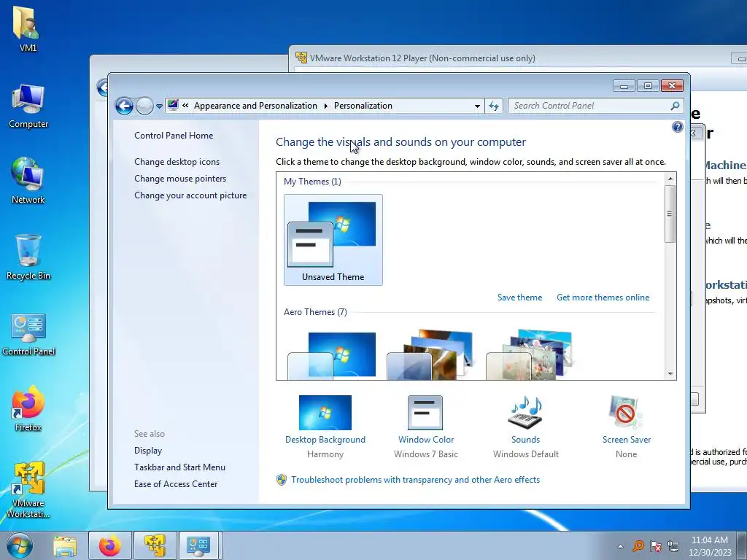747x560 pixels.
Task: Select the second Aero theme thumbnail
Action: coord(430,355)
